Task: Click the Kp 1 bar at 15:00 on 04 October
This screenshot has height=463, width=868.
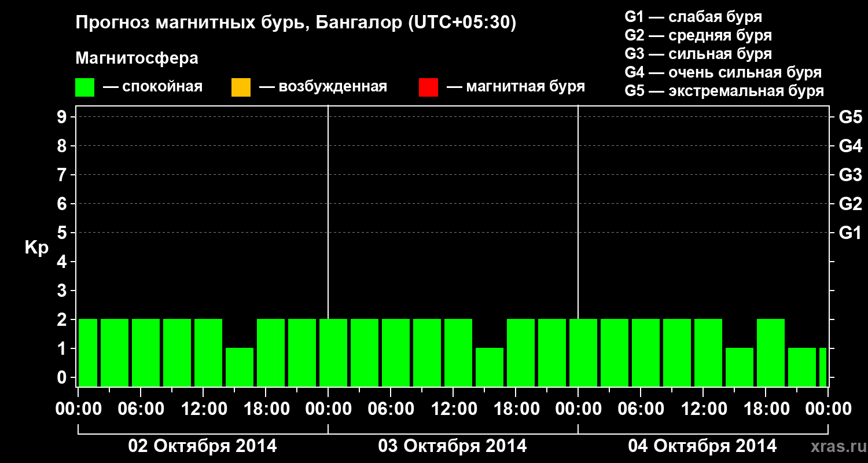Action: coord(740,367)
